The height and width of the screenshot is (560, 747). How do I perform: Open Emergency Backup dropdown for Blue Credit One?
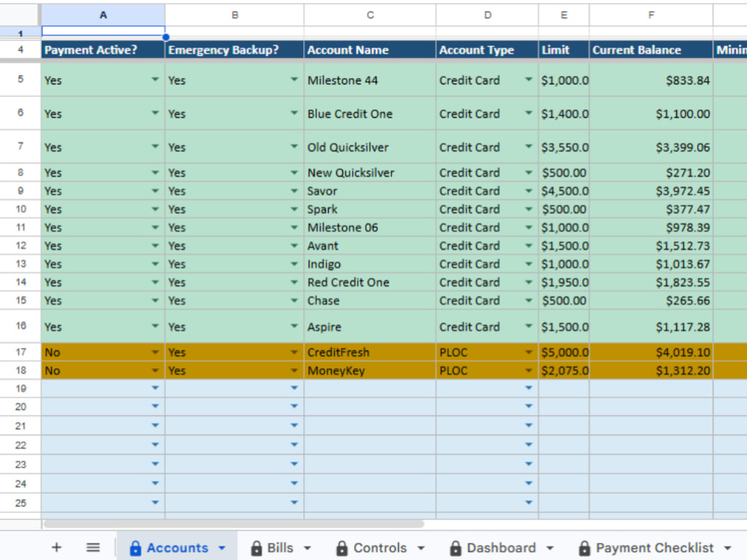coord(294,113)
